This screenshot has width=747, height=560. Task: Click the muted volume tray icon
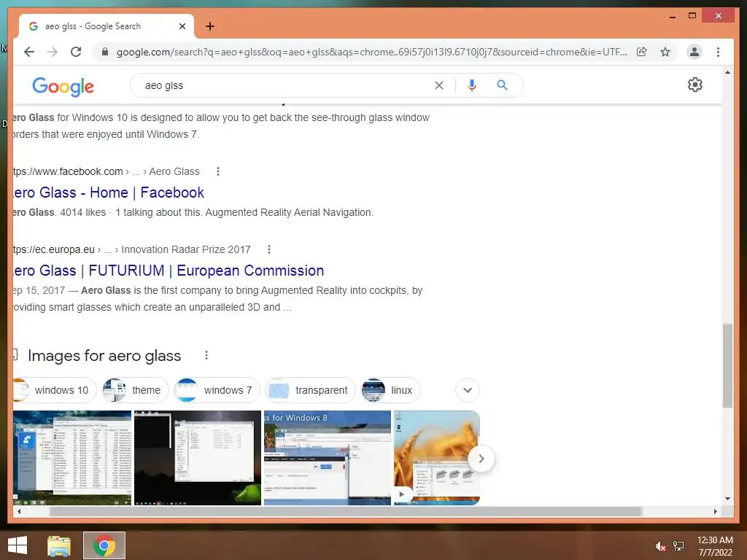tap(660, 546)
